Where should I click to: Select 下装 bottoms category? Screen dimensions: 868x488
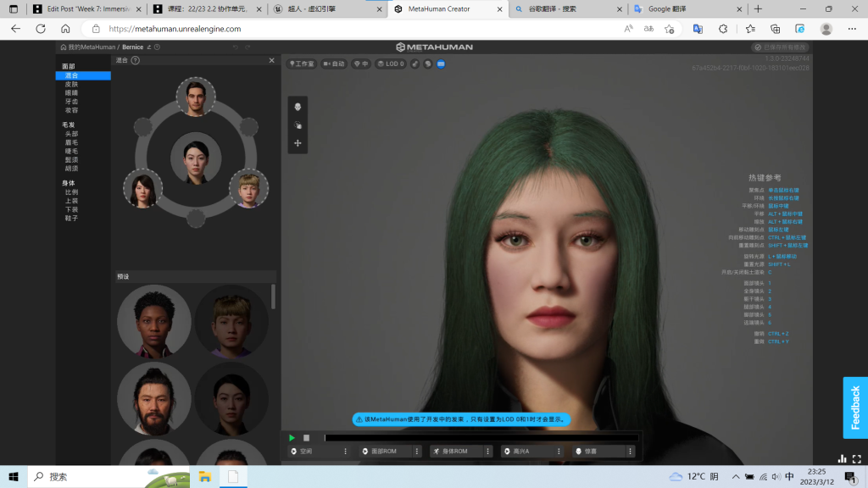coord(71,210)
